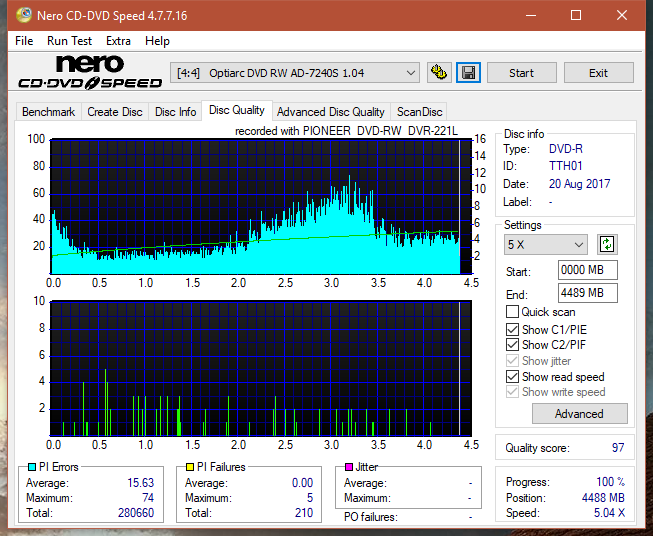The height and width of the screenshot is (536, 653).
Task: Enable the Quick scan checkbox
Action: pyautogui.click(x=512, y=312)
